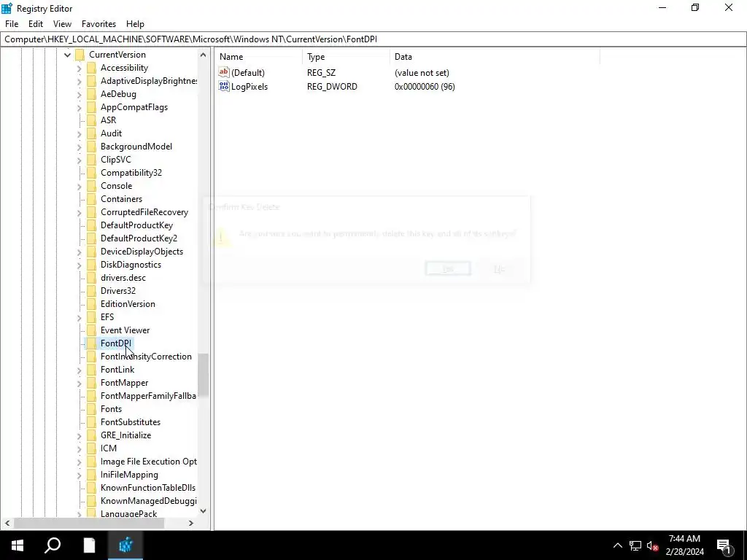Image resolution: width=747 pixels, height=560 pixels.
Task: Click the Fonts folder icon
Action: pyautogui.click(x=91, y=409)
